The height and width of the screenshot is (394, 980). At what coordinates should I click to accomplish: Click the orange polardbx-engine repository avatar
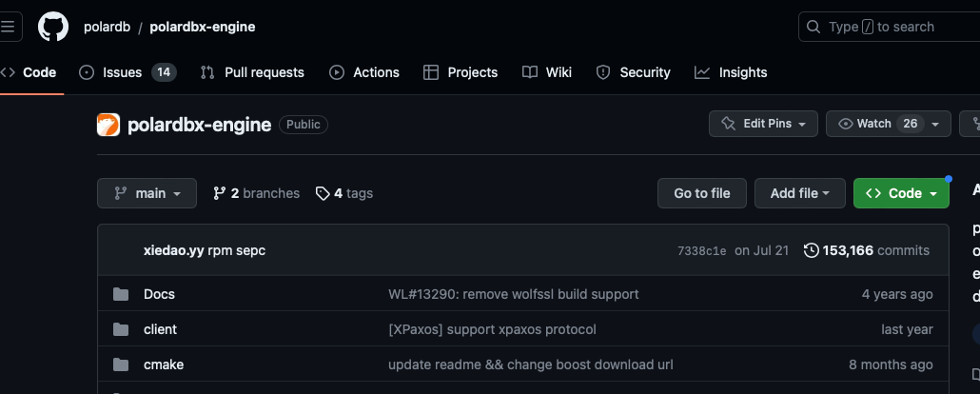point(108,125)
